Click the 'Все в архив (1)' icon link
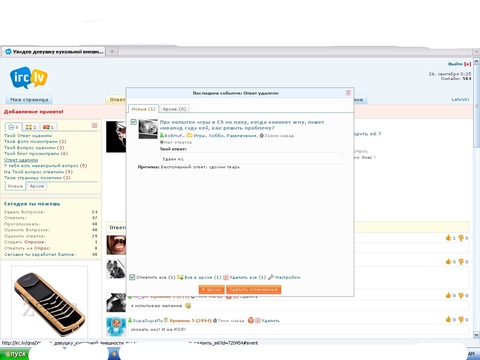This screenshot has width=480, height=360. coord(180,277)
